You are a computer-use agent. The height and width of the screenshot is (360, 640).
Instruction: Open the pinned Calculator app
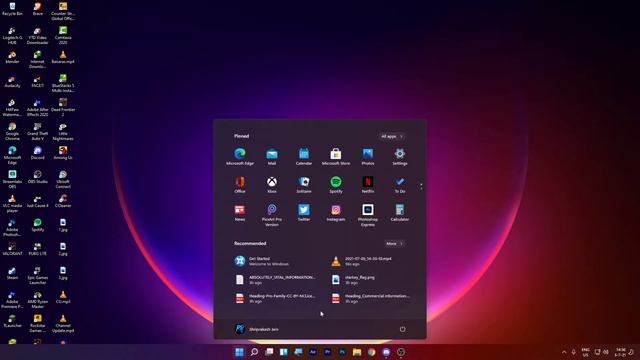pos(400,213)
